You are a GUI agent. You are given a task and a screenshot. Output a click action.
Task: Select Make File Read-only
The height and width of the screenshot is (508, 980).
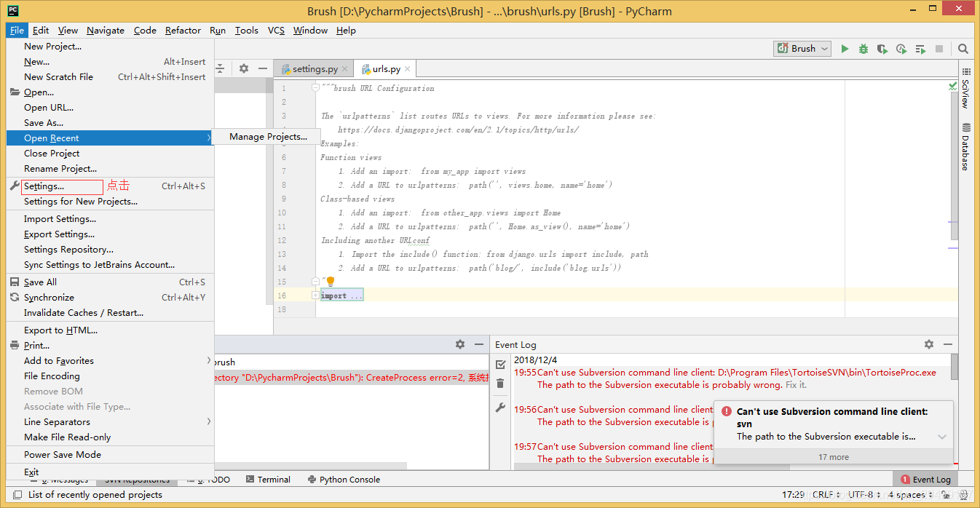pos(110,437)
